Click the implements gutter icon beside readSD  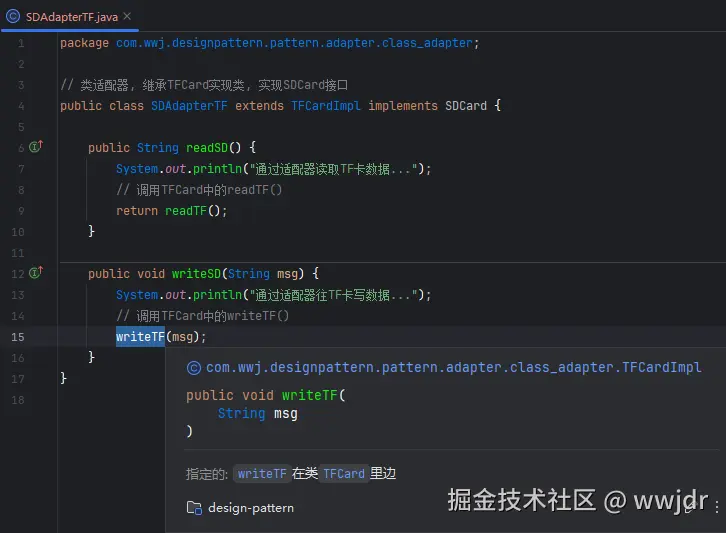[x=36, y=147]
